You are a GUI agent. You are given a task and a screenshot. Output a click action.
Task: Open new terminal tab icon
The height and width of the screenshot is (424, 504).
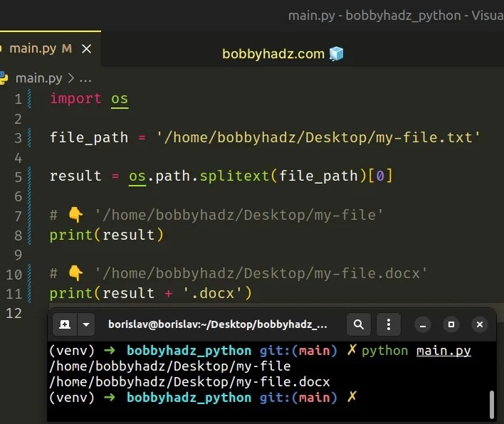coord(65,324)
